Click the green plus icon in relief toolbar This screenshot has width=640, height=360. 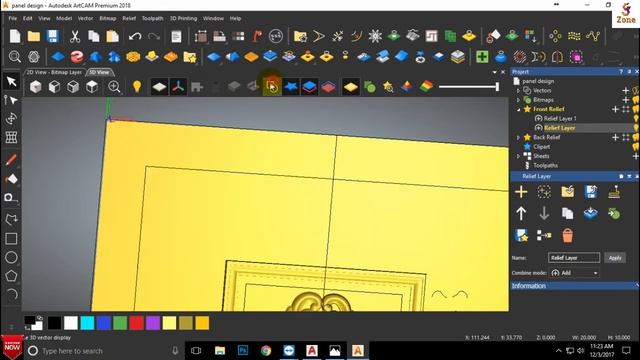pos(482,57)
